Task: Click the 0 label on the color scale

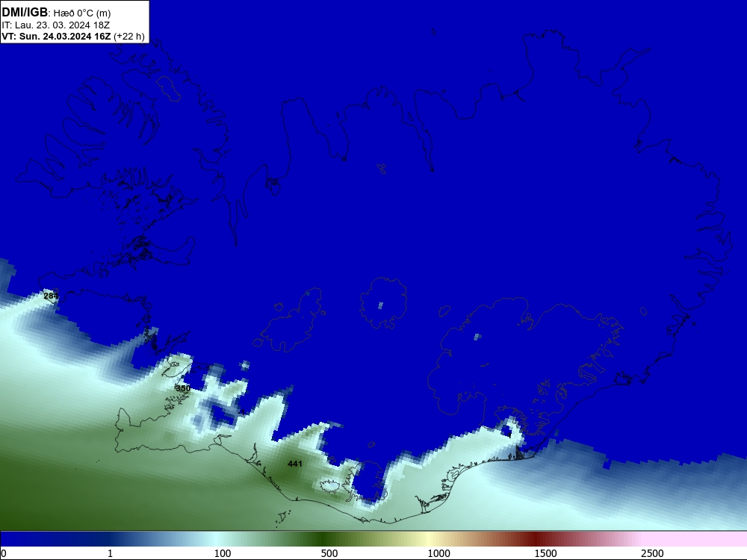Action: point(4,553)
